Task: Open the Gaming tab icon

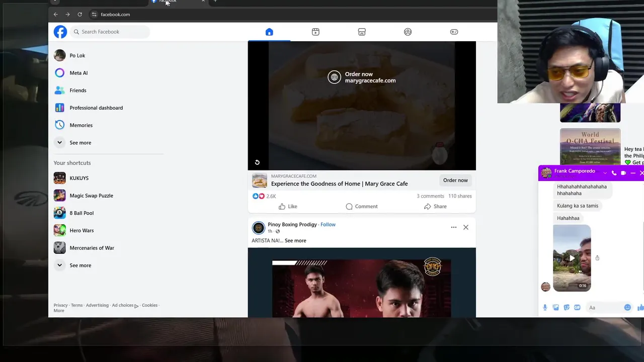Action: pyautogui.click(x=454, y=32)
